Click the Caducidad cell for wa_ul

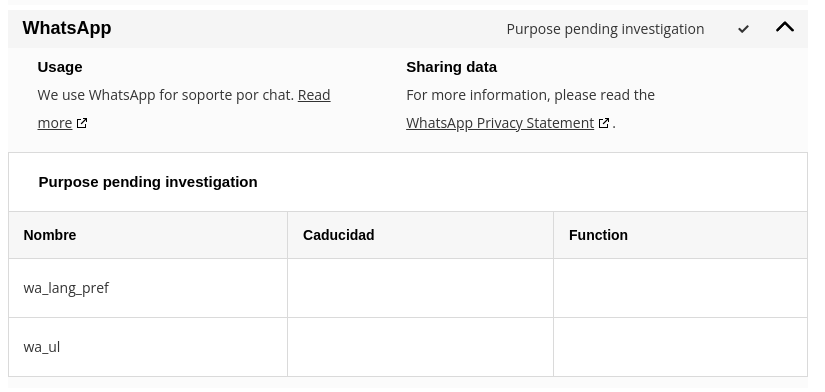(x=420, y=347)
